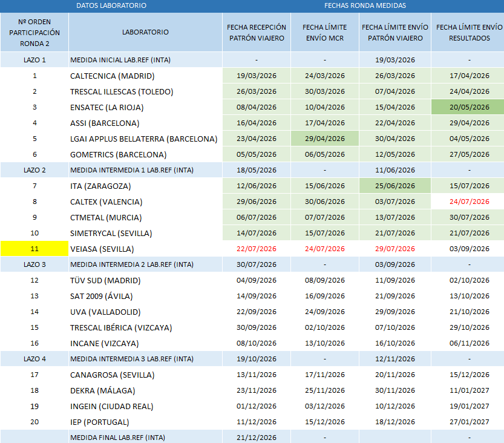
Task: Click LGAI APPLUS BELLATERRA (BARCELONA) cell
Action: [145, 139]
